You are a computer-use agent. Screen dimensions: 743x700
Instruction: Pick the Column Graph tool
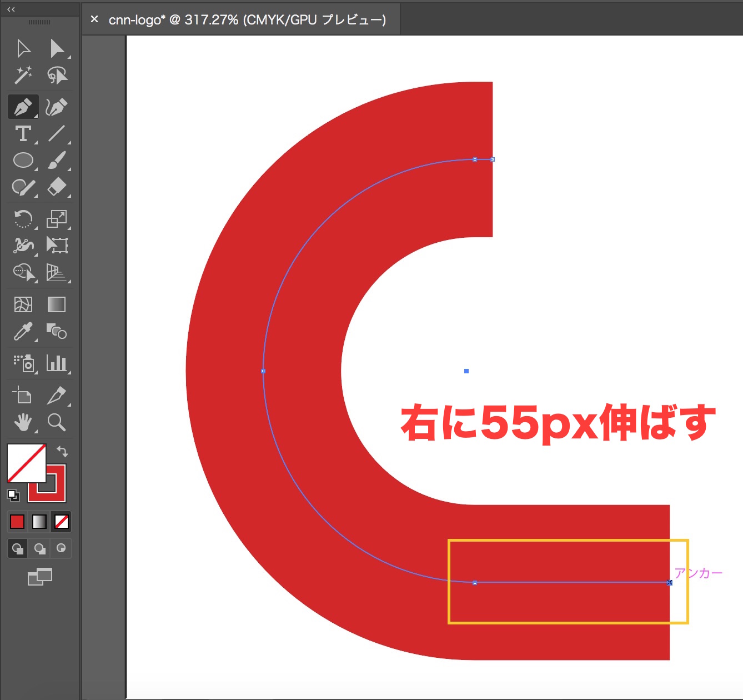click(x=57, y=363)
